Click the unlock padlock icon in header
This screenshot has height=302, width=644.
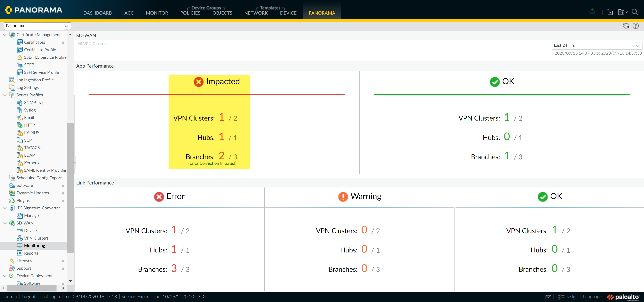pos(610,12)
